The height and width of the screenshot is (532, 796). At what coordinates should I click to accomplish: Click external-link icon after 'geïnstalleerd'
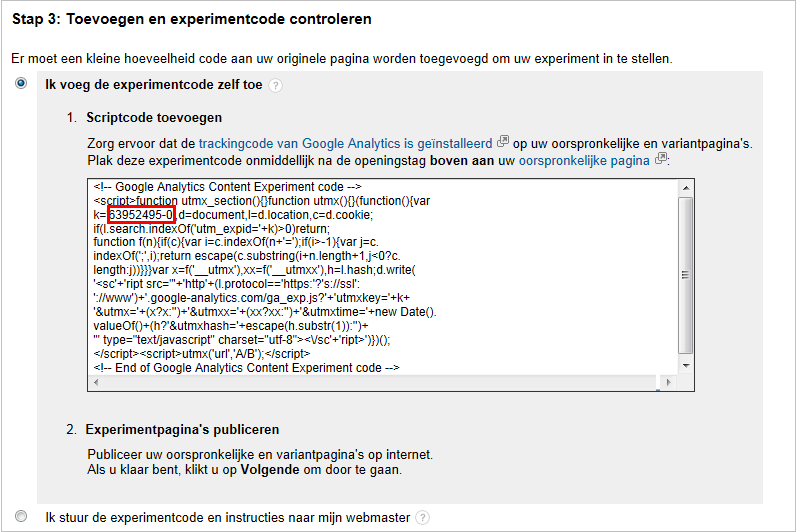503,141
